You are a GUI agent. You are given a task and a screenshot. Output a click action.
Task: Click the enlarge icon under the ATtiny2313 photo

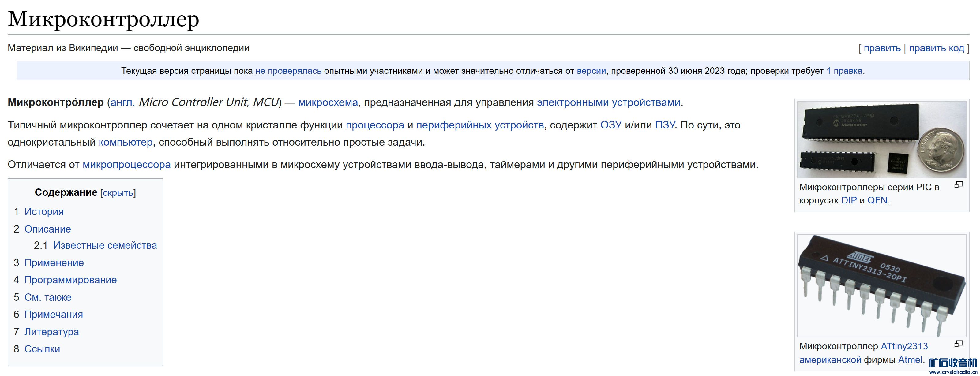click(958, 344)
